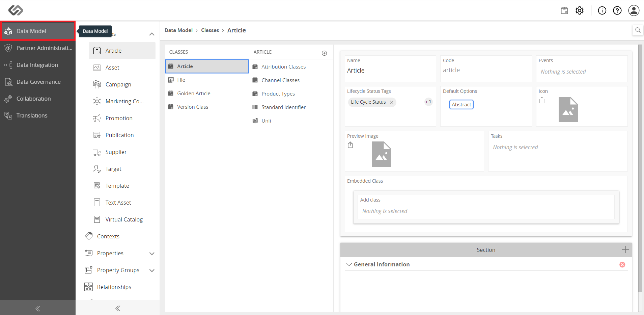
Task: Select Golden Article in CLASSES column
Action: pyautogui.click(x=207, y=94)
